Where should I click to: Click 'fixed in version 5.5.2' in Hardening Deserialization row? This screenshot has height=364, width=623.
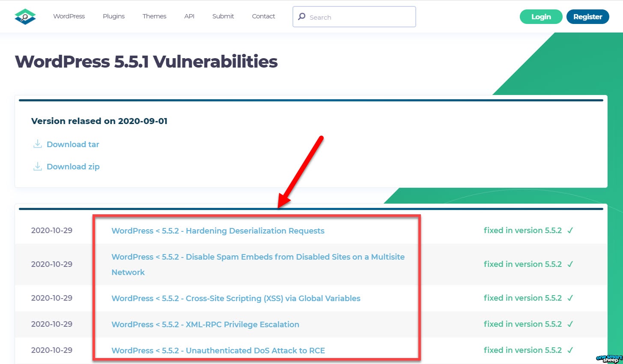(x=522, y=231)
